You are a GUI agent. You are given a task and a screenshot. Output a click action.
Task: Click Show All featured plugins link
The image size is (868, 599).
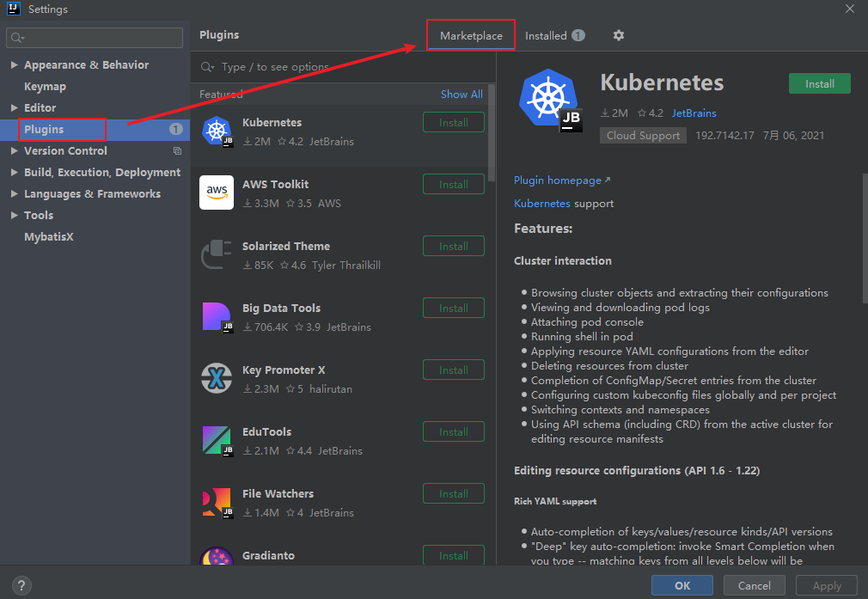tap(462, 95)
